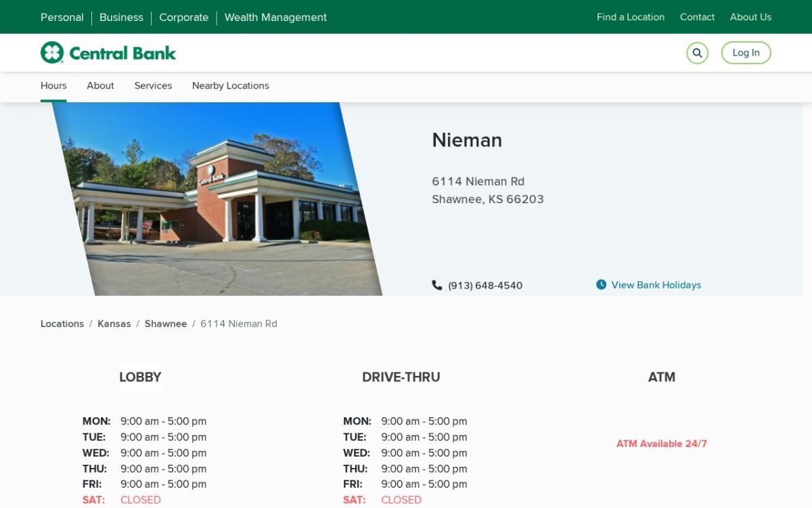Viewport: 812px width, 508px height.
Task: Open the Contact page
Action: pos(697,17)
